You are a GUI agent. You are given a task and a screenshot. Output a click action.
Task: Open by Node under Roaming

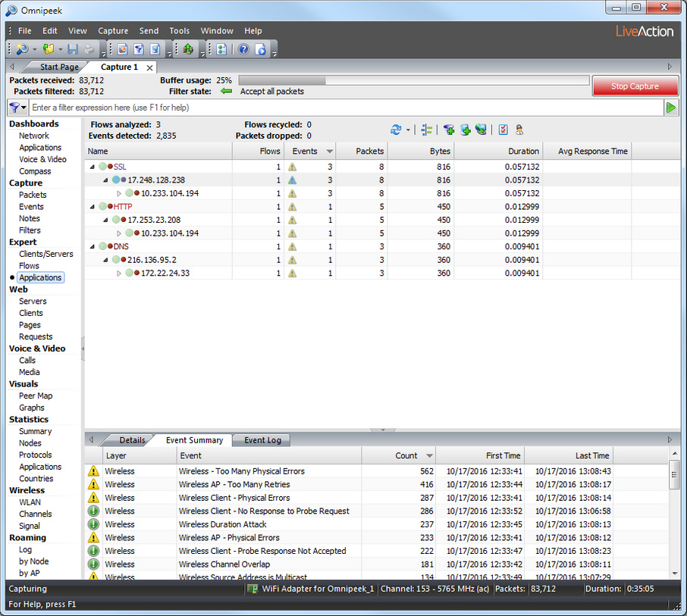click(x=33, y=561)
